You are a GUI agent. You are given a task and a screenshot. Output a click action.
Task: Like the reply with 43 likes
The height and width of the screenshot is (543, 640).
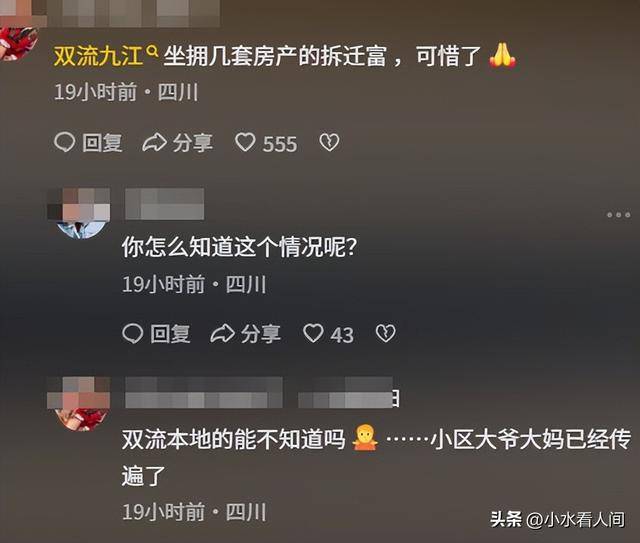(x=313, y=333)
